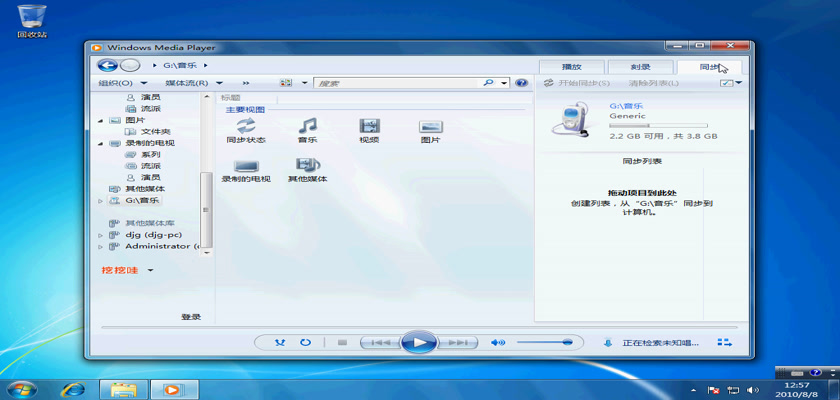This screenshot has width=840, height=400.
Task: Open the 音乐 music note icon
Action: pos(308,126)
